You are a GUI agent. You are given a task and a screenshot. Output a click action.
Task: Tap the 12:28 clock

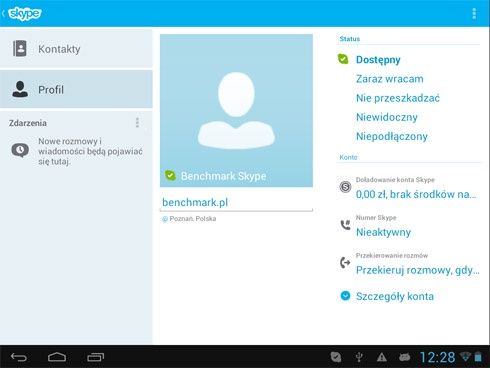point(437,357)
